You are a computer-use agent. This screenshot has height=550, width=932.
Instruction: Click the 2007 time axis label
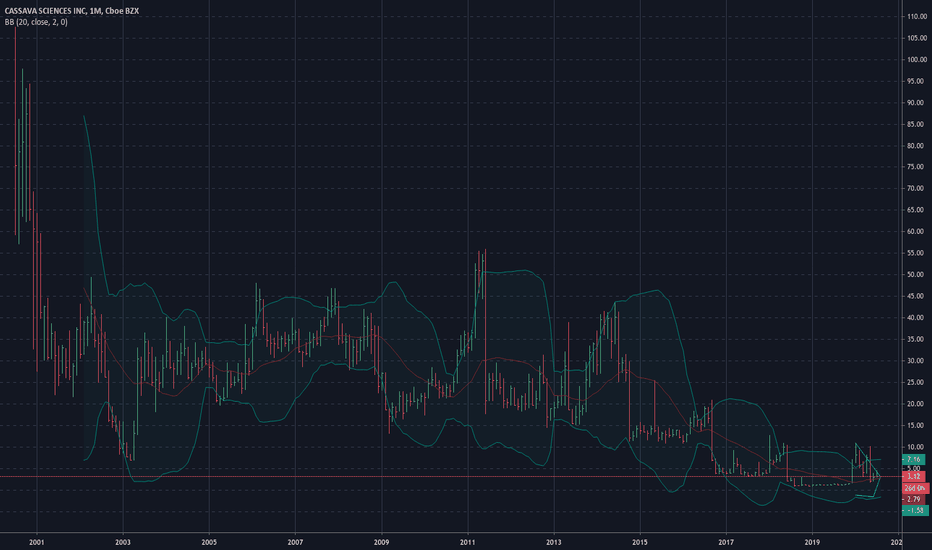[295, 542]
